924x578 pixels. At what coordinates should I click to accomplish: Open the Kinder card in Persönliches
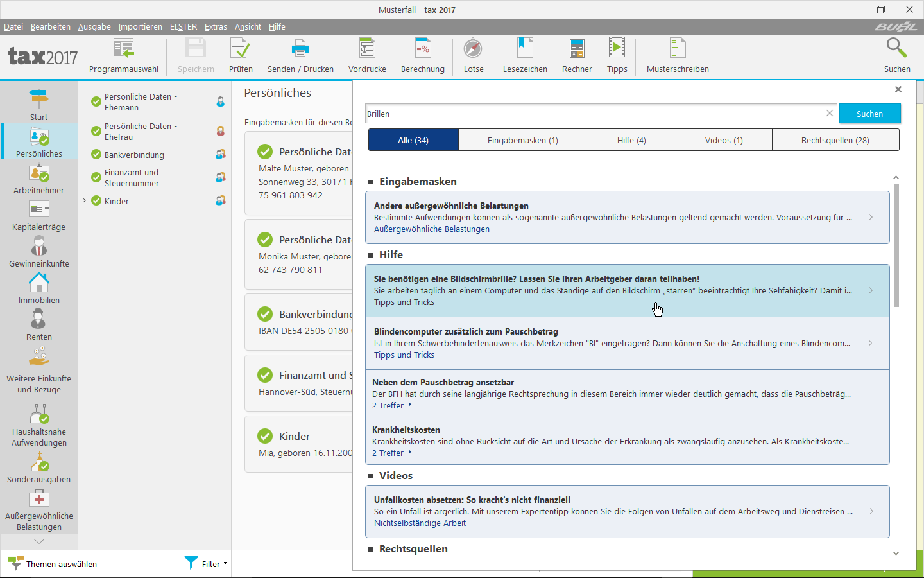pyautogui.click(x=299, y=444)
